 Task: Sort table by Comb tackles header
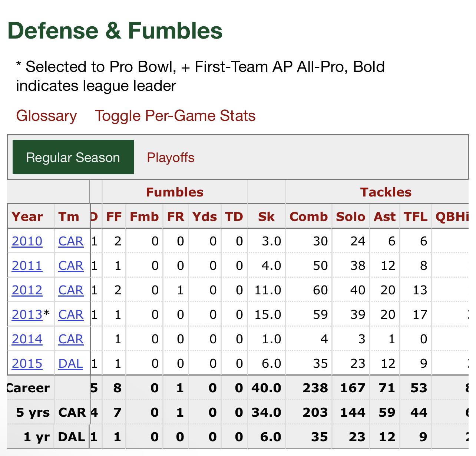coord(308,217)
